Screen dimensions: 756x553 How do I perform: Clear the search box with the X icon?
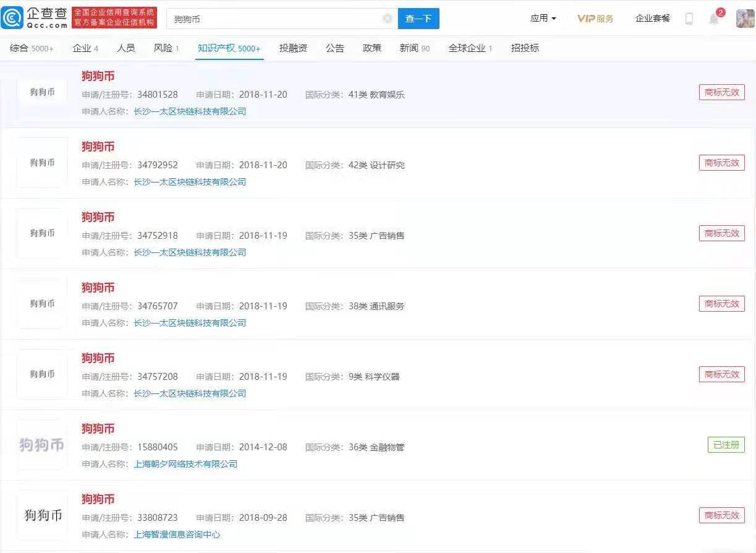(388, 19)
